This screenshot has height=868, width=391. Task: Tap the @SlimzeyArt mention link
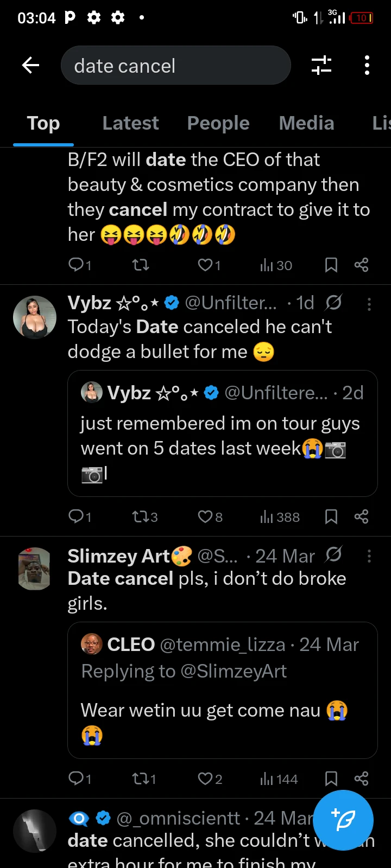coord(234,672)
